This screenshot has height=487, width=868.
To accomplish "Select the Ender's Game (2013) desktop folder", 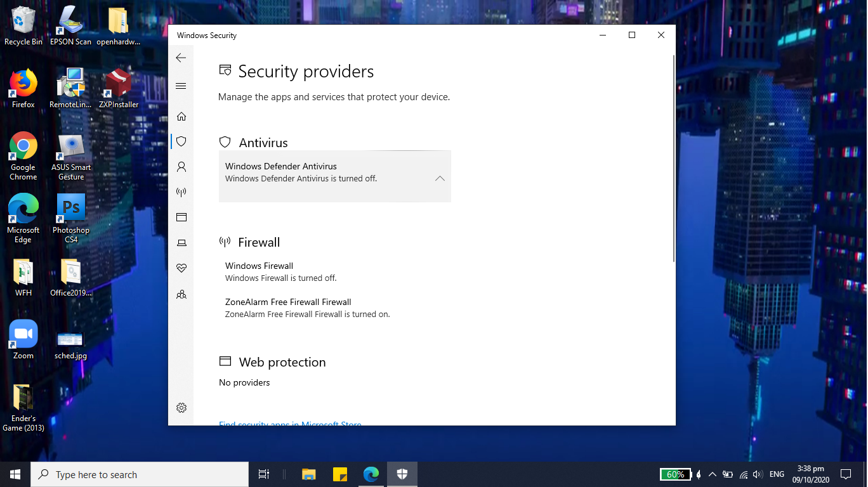I will (23, 408).
